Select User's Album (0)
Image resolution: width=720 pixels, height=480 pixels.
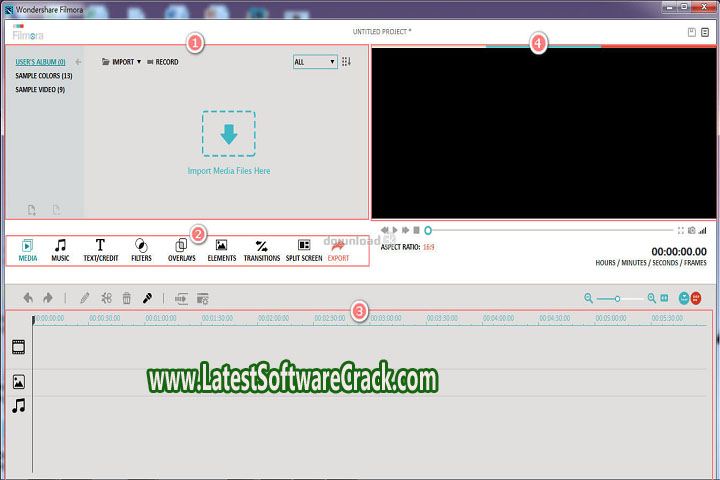[40, 62]
